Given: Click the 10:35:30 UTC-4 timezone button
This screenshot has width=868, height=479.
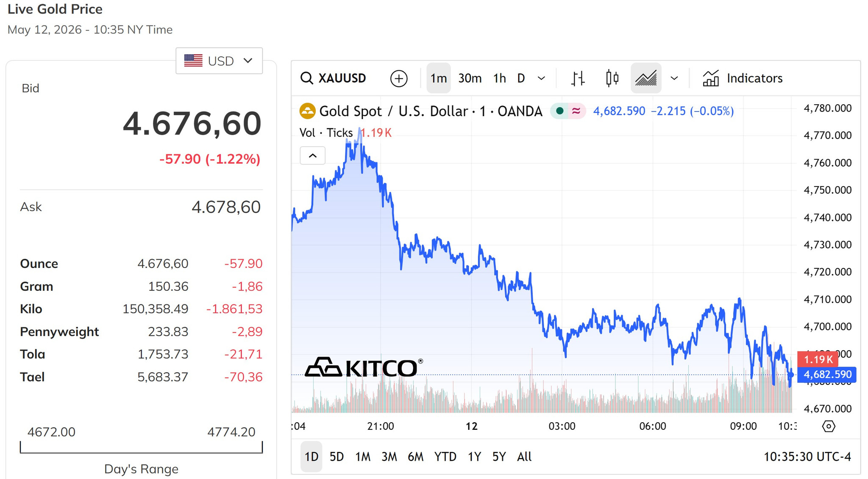Looking at the screenshot, I should [x=807, y=457].
